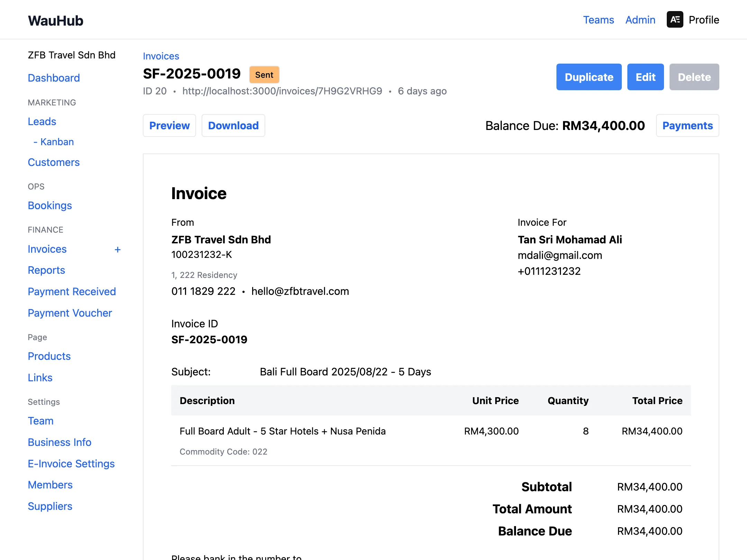Screen dimensions: 747x560
Task: Click the AE profile avatar icon
Action: 675,20
